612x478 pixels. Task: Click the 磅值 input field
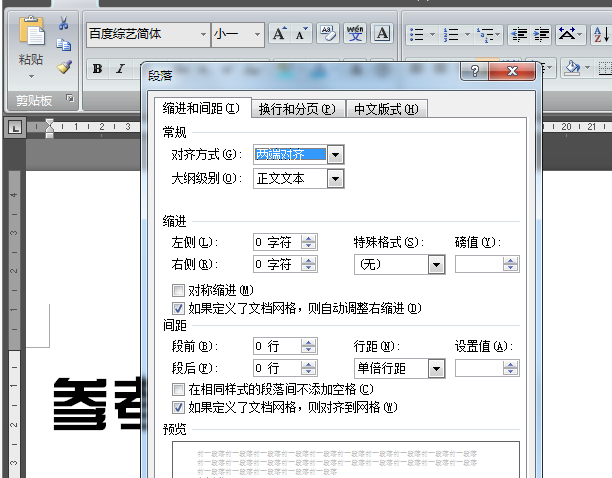[479, 264]
